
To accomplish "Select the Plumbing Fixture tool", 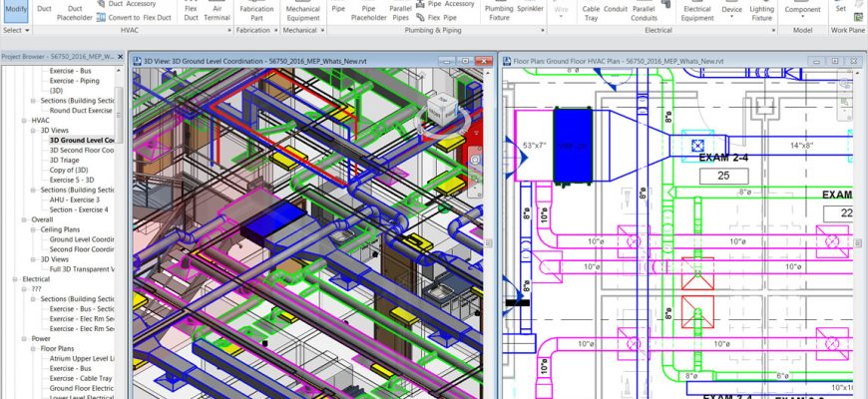I will click(499, 12).
